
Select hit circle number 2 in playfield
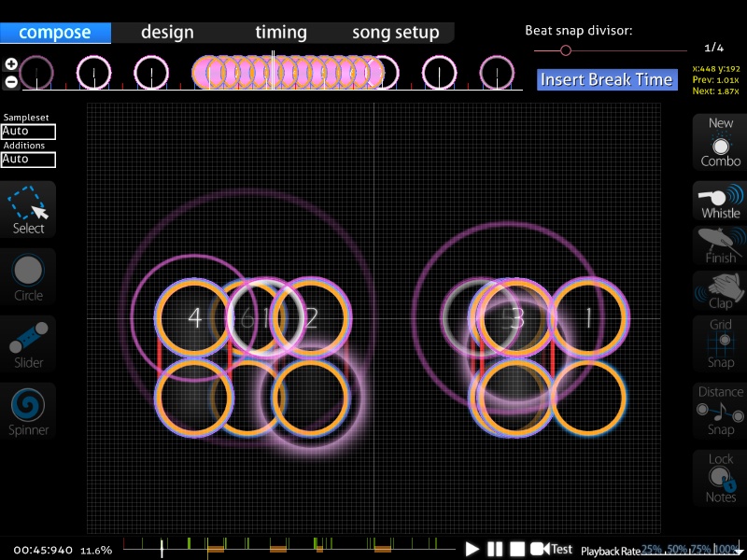click(x=311, y=317)
